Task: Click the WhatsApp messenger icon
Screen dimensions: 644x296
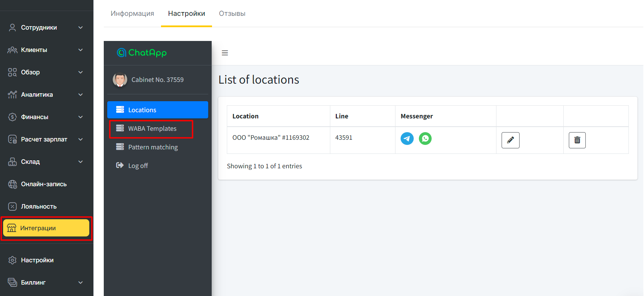Action: tap(425, 139)
